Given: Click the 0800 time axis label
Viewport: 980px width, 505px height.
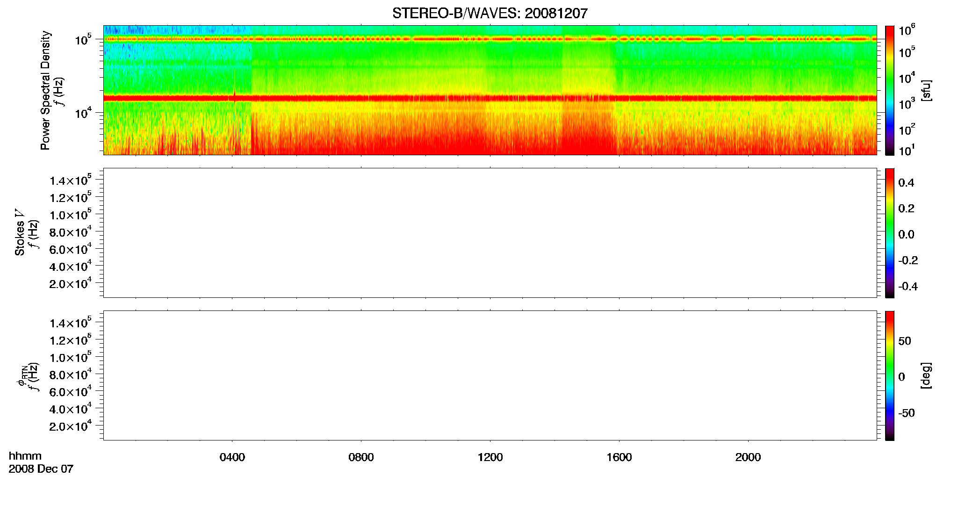Looking at the screenshot, I should (361, 457).
